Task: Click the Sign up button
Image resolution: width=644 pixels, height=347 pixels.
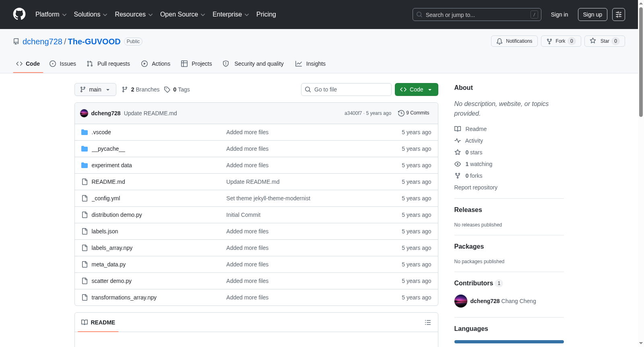Action: pos(592,15)
